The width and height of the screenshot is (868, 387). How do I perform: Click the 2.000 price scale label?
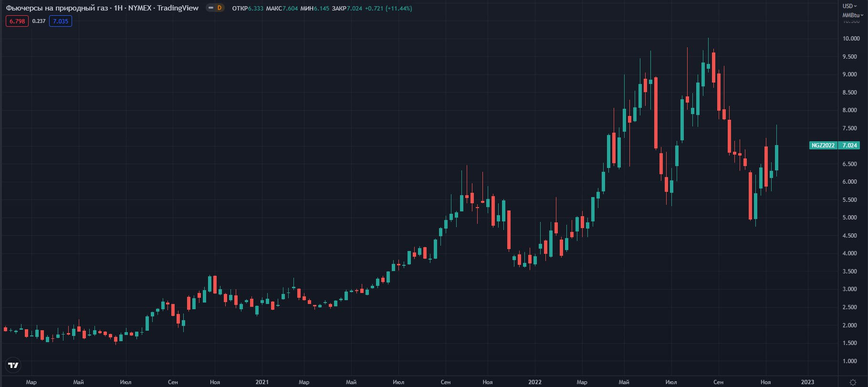850,325
